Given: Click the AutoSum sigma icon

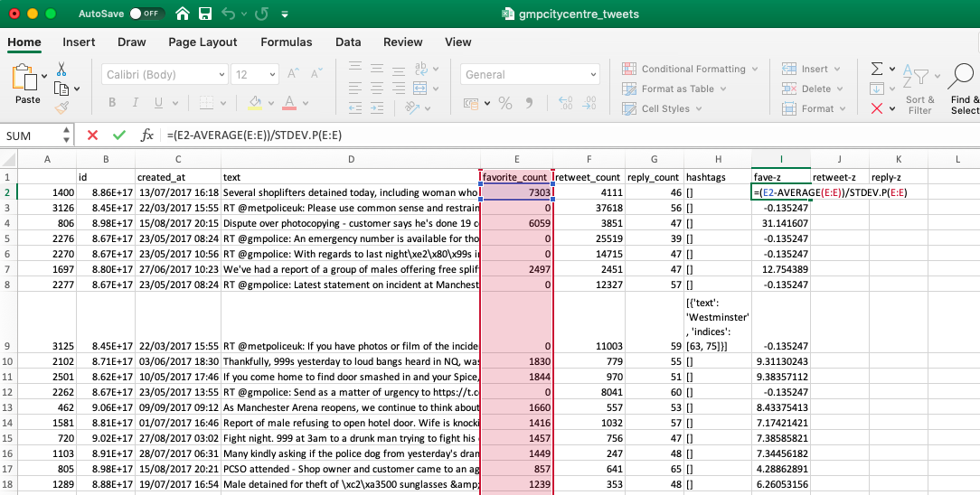Looking at the screenshot, I should [x=876, y=69].
